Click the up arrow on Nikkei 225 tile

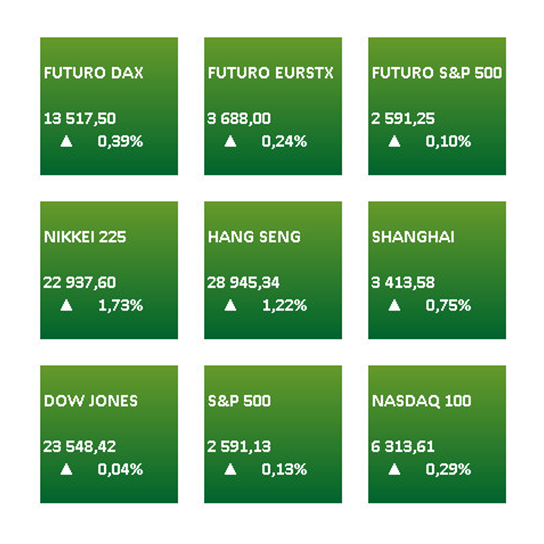tap(66, 305)
